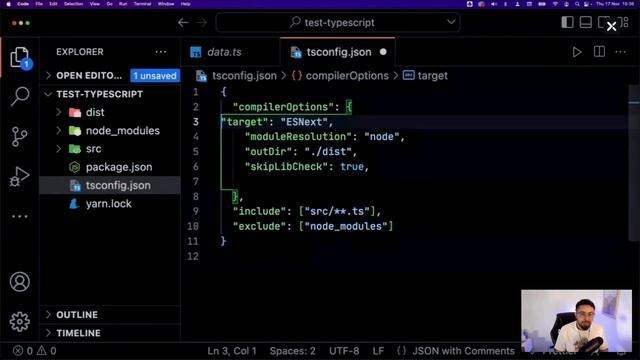Open the command center dropdown arrow

(x=451, y=22)
